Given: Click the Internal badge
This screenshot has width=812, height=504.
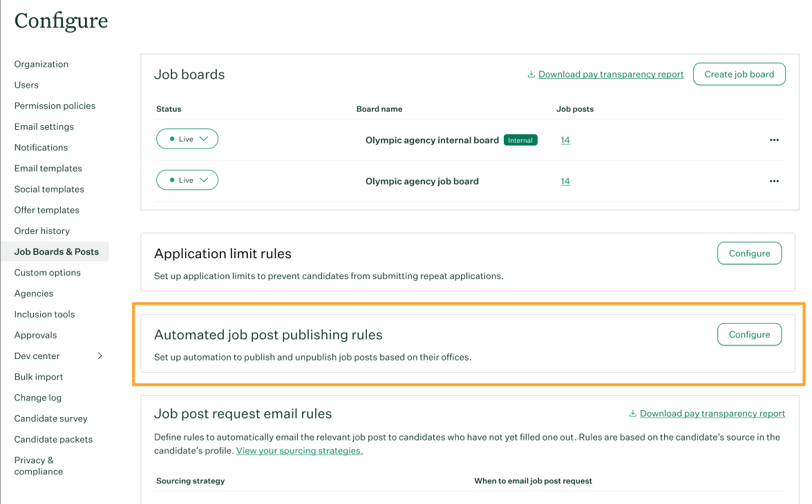Looking at the screenshot, I should point(520,140).
